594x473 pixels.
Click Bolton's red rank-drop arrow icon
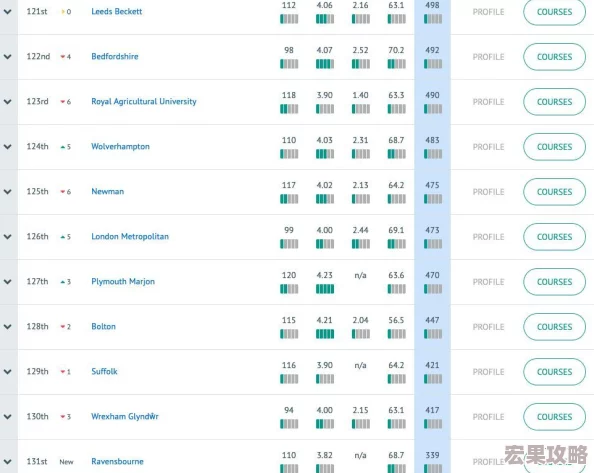click(x=63, y=327)
